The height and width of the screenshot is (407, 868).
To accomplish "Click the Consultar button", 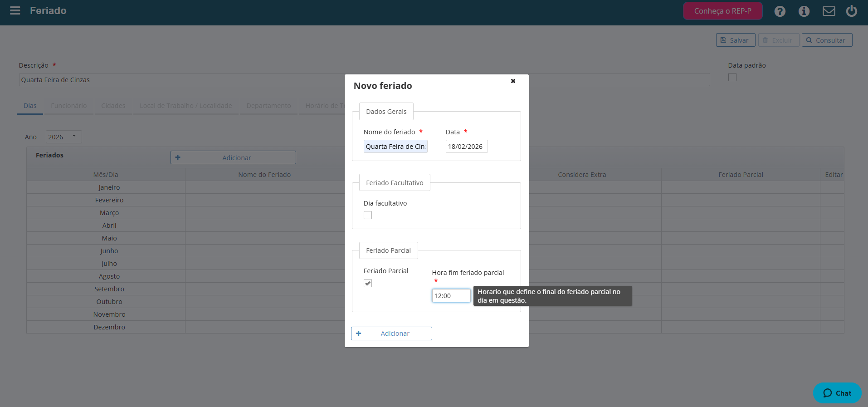I will point(827,40).
